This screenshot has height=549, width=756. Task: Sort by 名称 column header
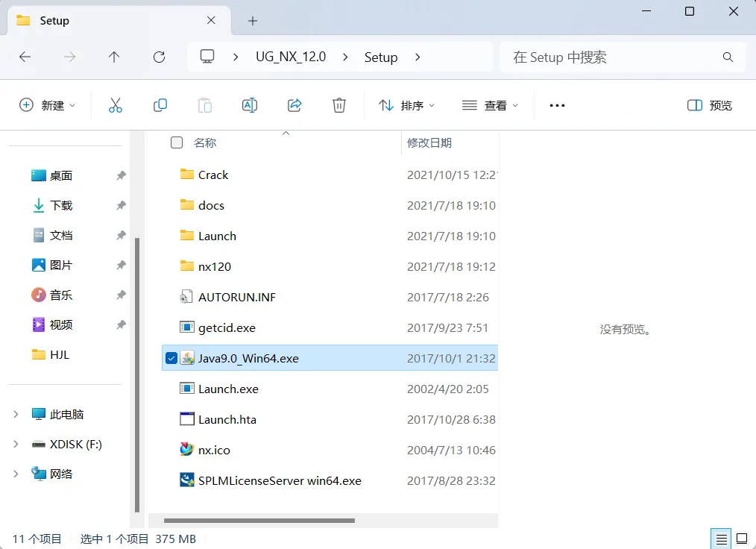pos(205,142)
